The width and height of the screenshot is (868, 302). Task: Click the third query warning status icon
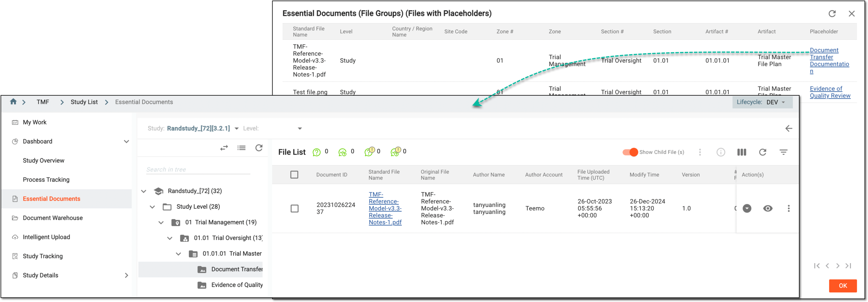[x=369, y=152]
